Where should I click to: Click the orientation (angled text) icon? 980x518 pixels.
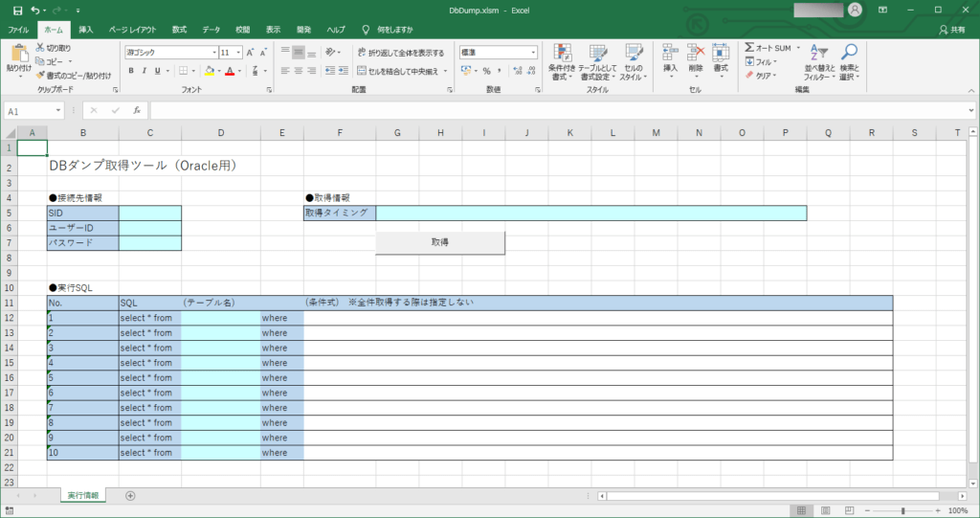[x=330, y=53]
